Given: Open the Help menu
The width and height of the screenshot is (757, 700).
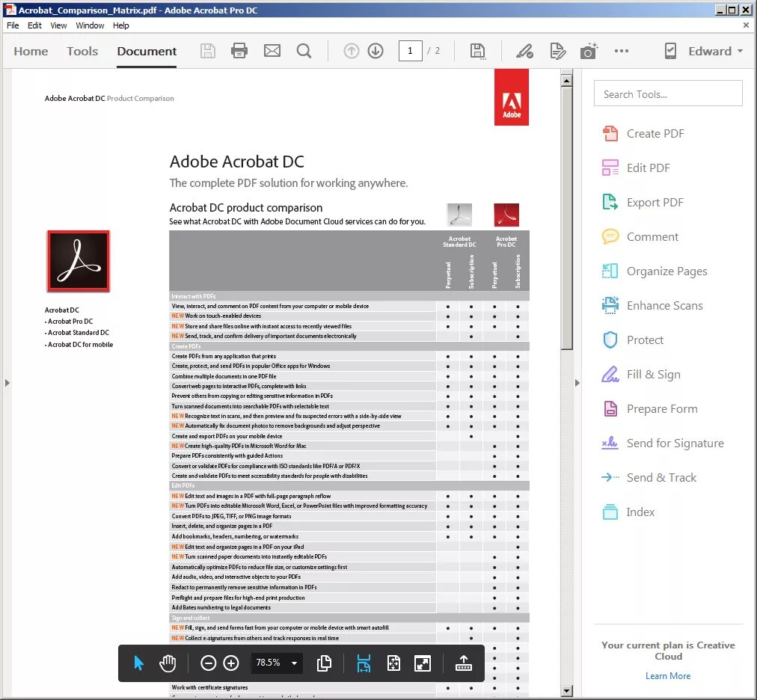Looking at the screenshot, I should [x=120, y=25].
